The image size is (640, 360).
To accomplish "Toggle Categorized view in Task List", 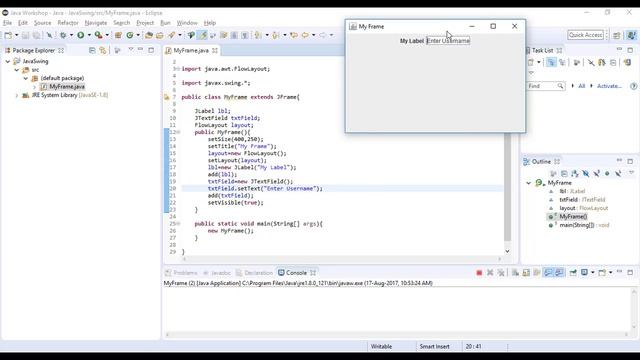I will (x=551, y=62).
